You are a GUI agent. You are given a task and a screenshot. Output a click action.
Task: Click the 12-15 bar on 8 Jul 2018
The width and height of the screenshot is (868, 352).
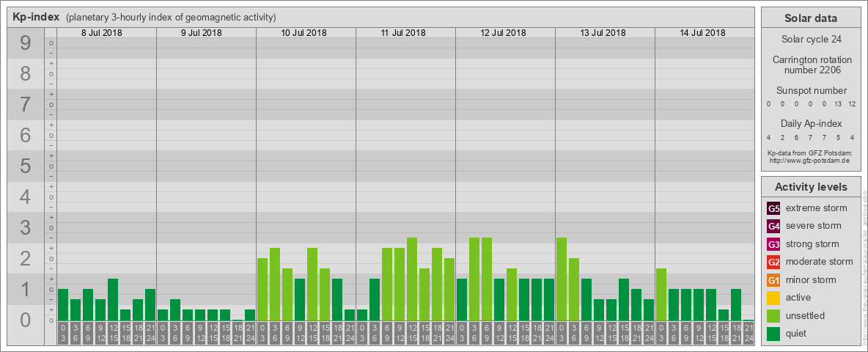(113, 299)
